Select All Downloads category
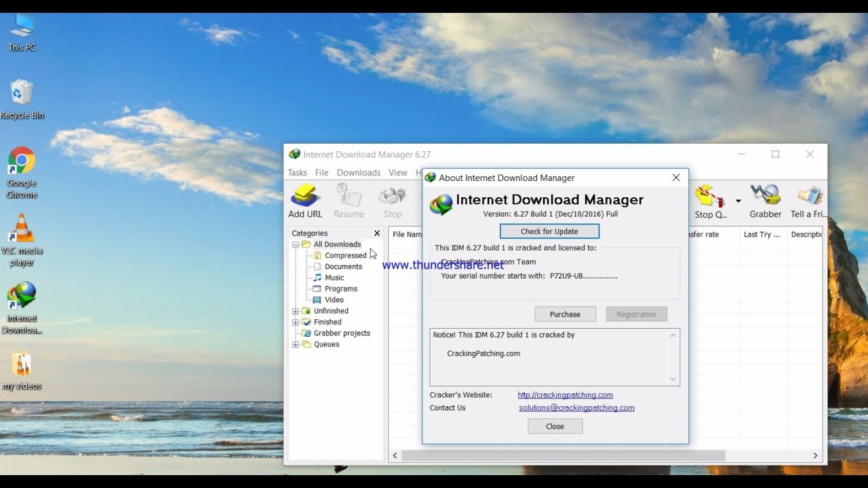Screen dimensions: 868x488 click(337, 245)
